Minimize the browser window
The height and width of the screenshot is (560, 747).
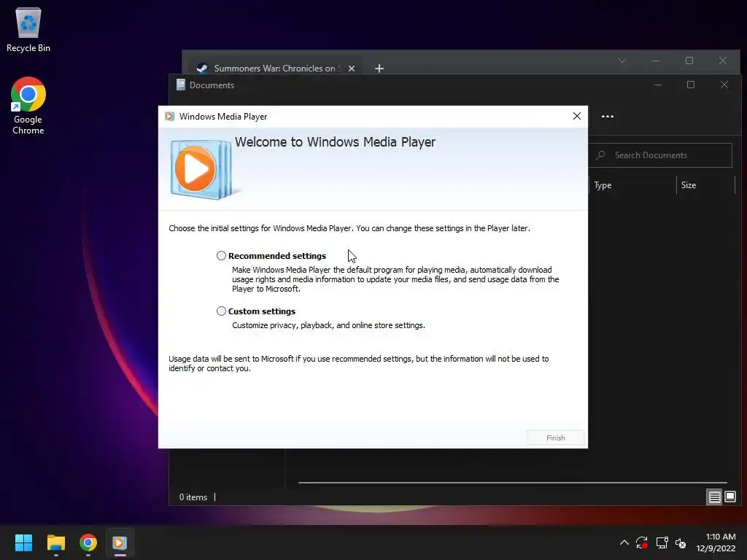pyautogui.click(x=656, y=61)
